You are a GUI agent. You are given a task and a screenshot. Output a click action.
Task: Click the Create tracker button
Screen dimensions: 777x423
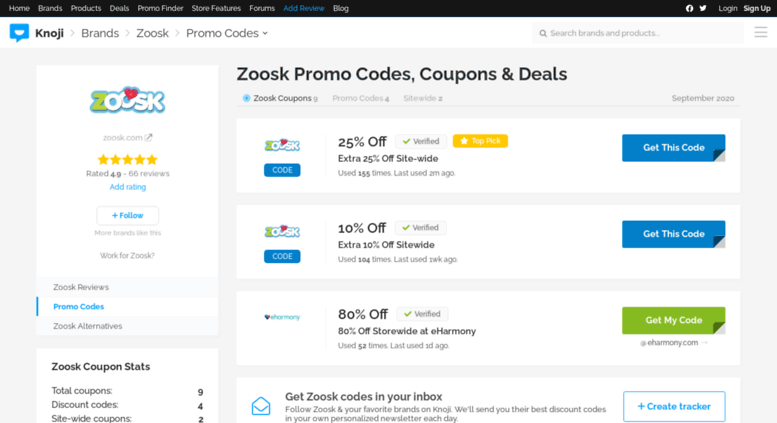coord(674,406)
